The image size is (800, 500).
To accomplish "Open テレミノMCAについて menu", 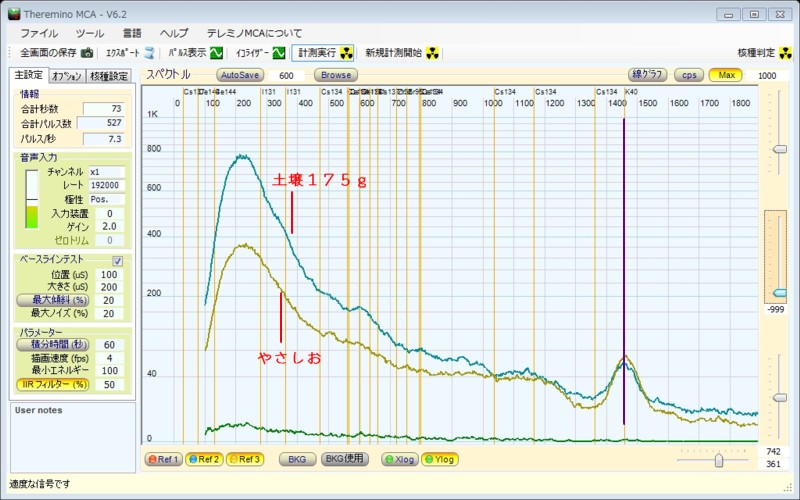I will pyautogui.click(x=254, y=33).
